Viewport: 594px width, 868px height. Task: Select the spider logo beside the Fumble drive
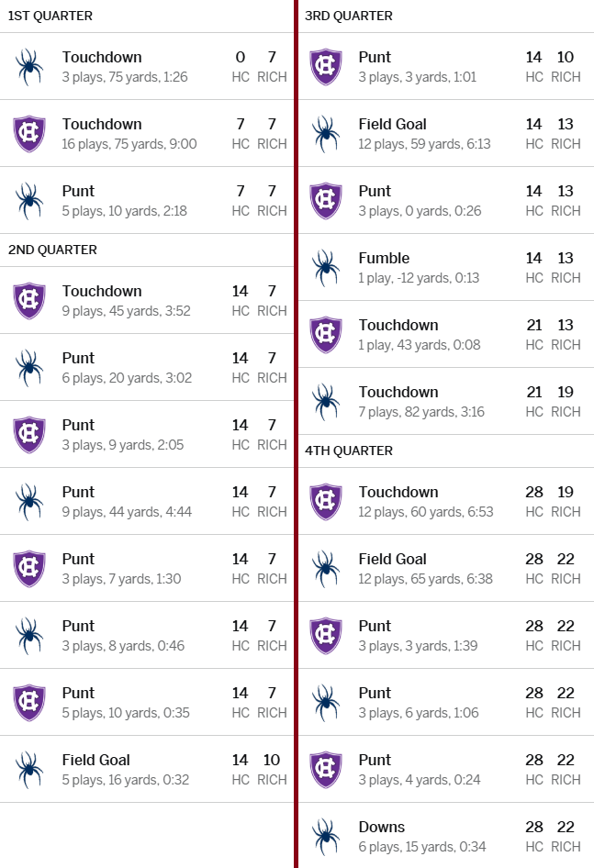click(x=326, y=268)
